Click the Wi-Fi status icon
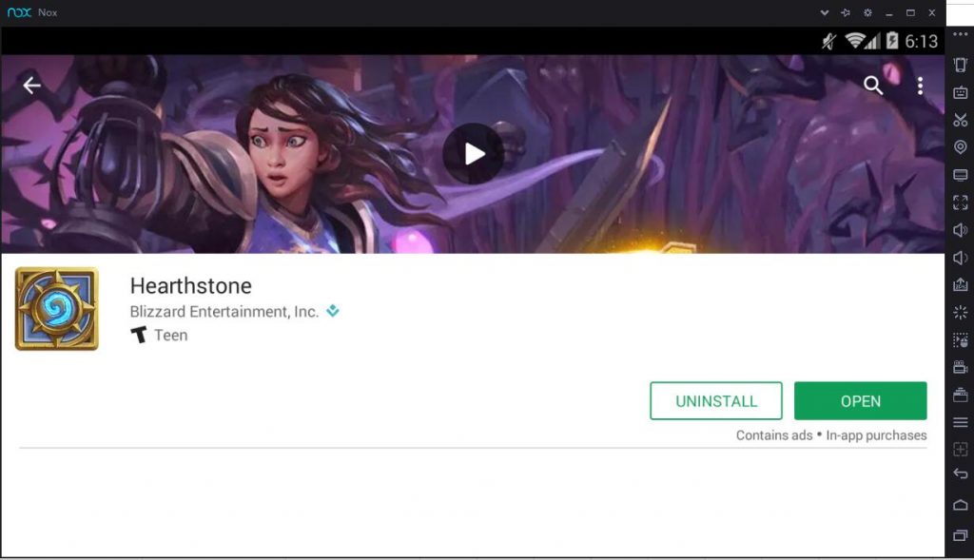The width and height of the screenshot is (974, 560). [855, 41]
